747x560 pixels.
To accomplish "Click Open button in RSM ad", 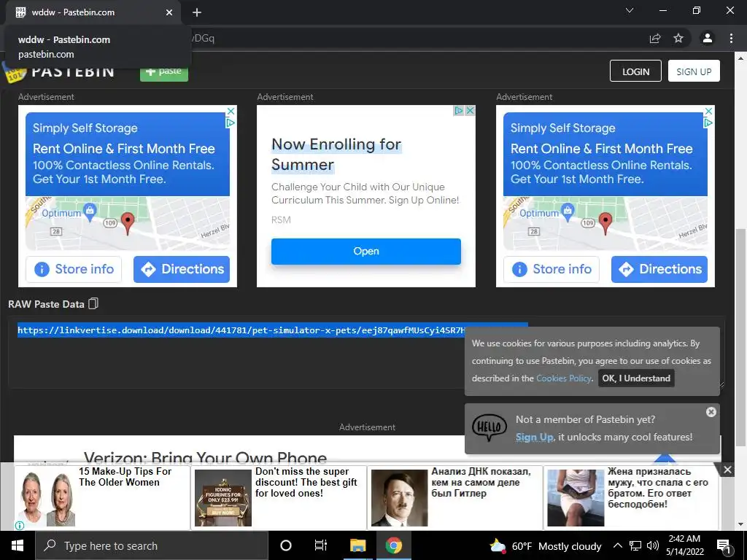I will click(x=366, y=251).
